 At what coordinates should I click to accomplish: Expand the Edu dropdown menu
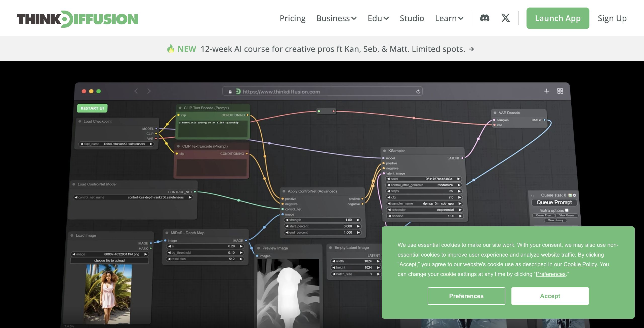pyautogui.click(x=378, y=18)
